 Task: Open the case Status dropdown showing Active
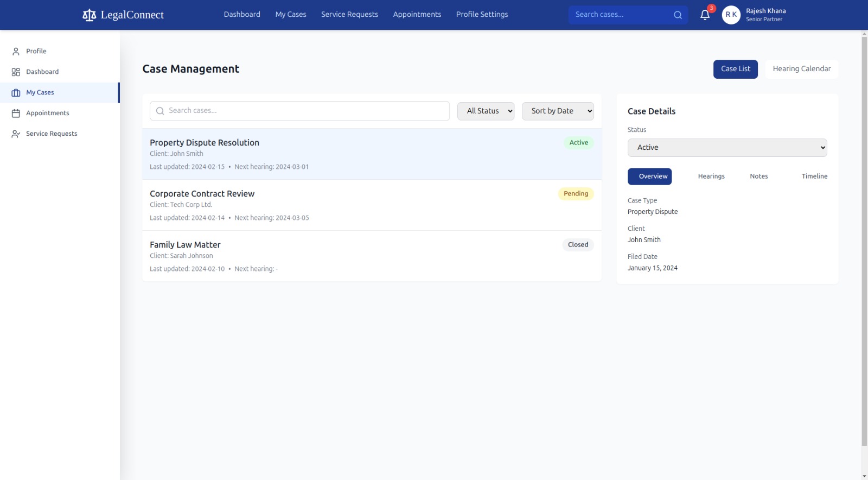[727, 148]
